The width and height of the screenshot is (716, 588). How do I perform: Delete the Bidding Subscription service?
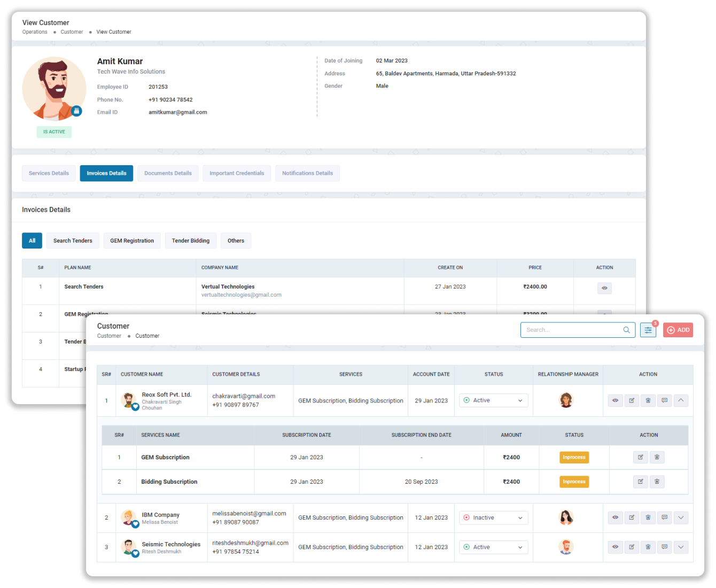click(x=657, y=482)
